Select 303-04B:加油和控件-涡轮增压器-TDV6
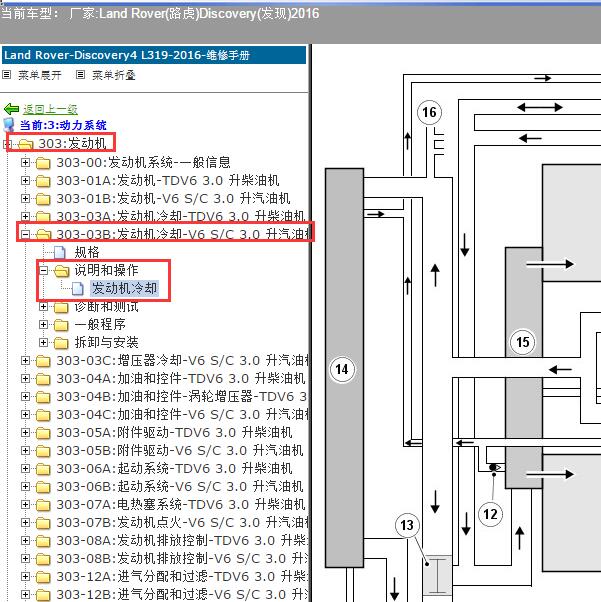 pyautogui.click(x=181, y=397)
